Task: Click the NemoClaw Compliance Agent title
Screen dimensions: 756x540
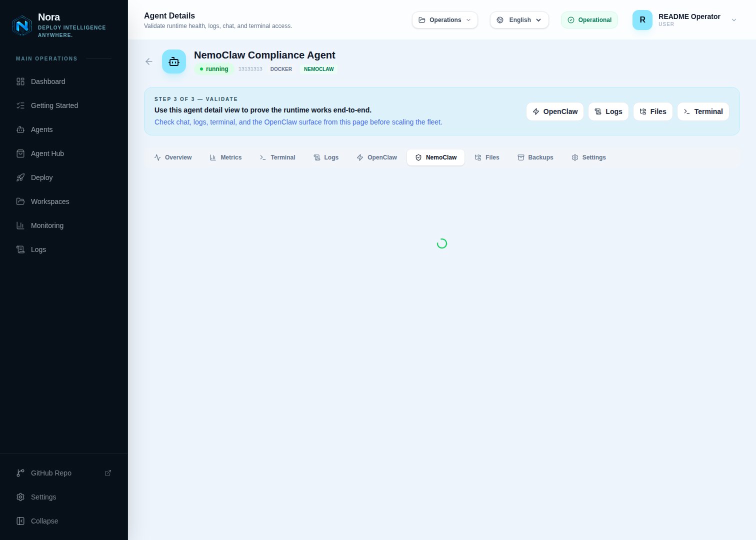Action: tap(264, 55)
